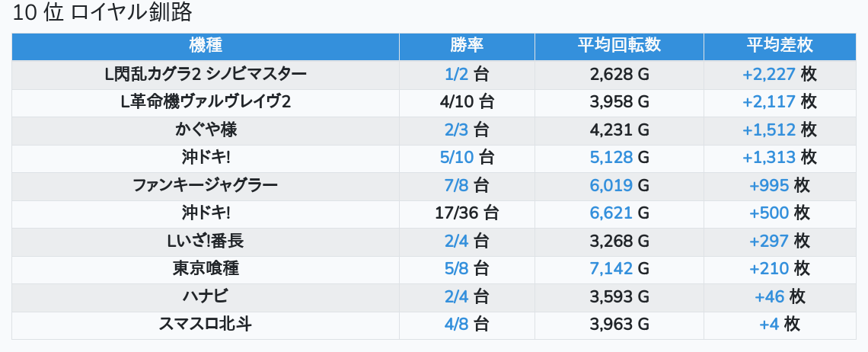Click the +4 average difference value

click(x=769, y=325)
